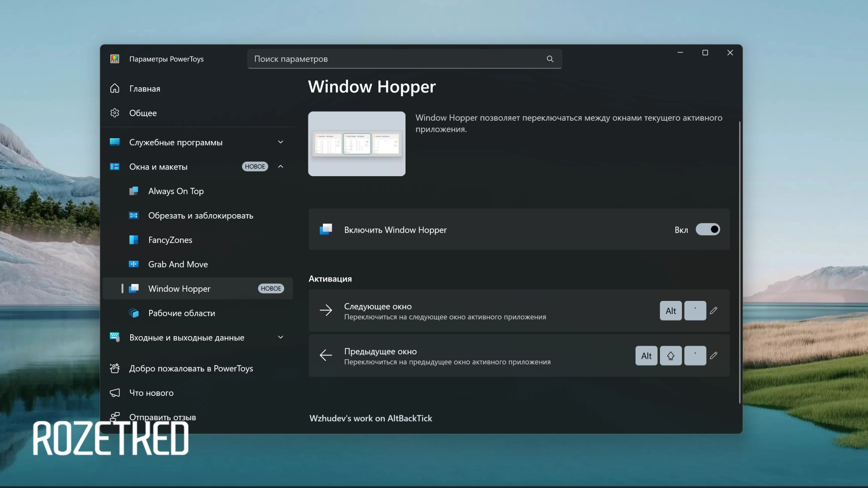868x488 pixels.
Task: Click the Shift key of Предыдущее окно shortcut
Action: 671,356
